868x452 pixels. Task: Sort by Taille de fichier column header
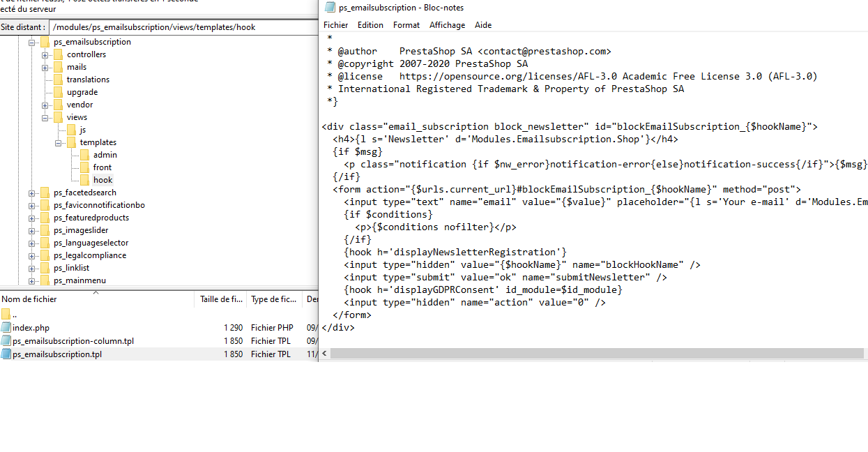point(220,299)
